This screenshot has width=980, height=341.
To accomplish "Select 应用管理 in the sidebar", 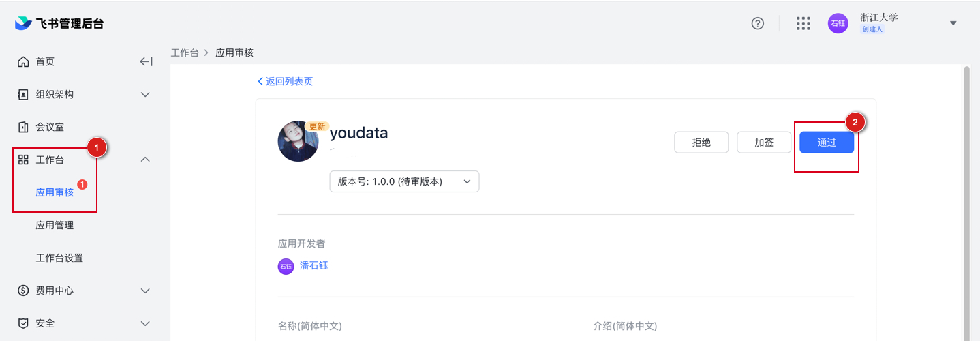I will (x=55, y=225).
